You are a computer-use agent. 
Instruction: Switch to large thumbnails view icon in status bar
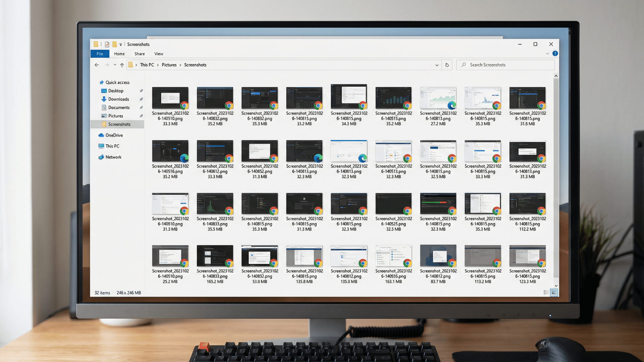point(554,293)
